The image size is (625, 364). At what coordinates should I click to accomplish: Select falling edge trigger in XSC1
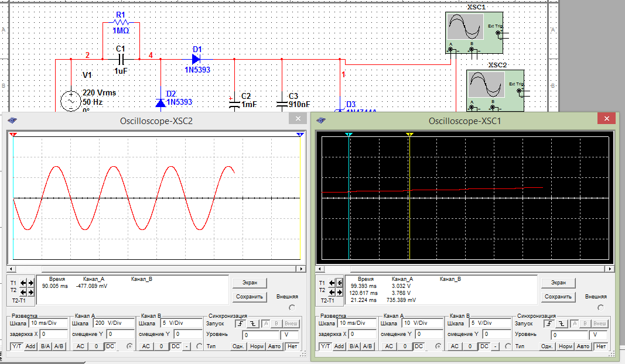point(561,324)
